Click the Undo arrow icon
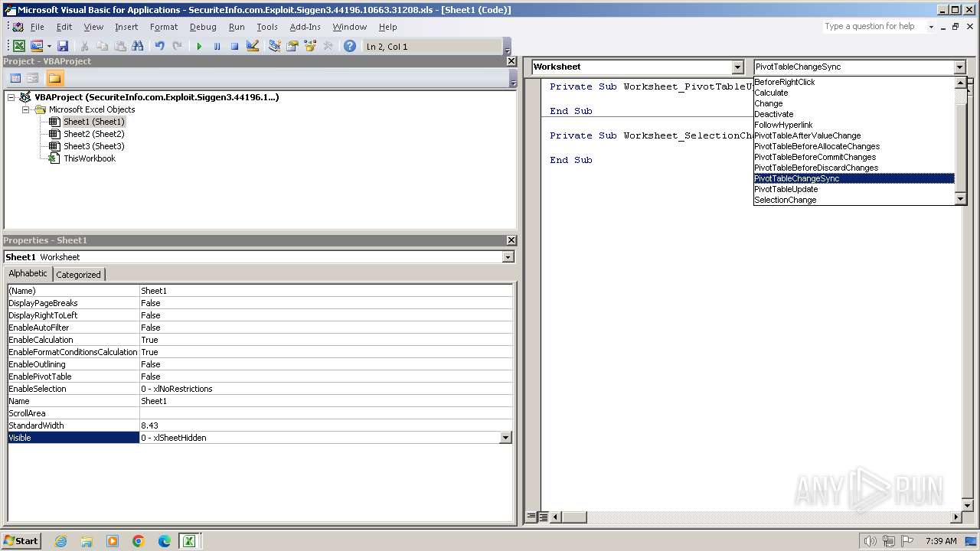This screenshot has width=980, height=551. click(x=159, y=46)
